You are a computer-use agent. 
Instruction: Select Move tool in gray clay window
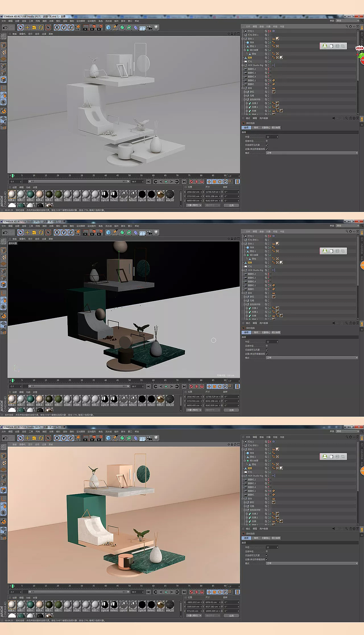point(27,28)
